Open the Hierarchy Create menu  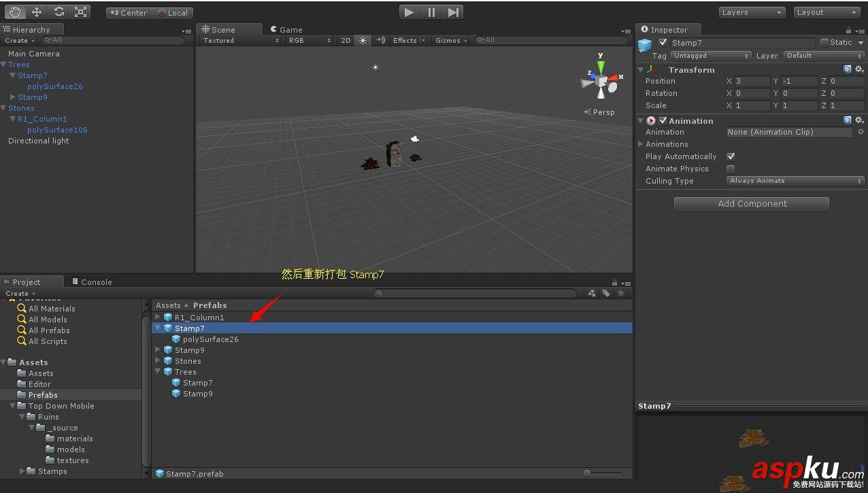(x=20, y=40)
